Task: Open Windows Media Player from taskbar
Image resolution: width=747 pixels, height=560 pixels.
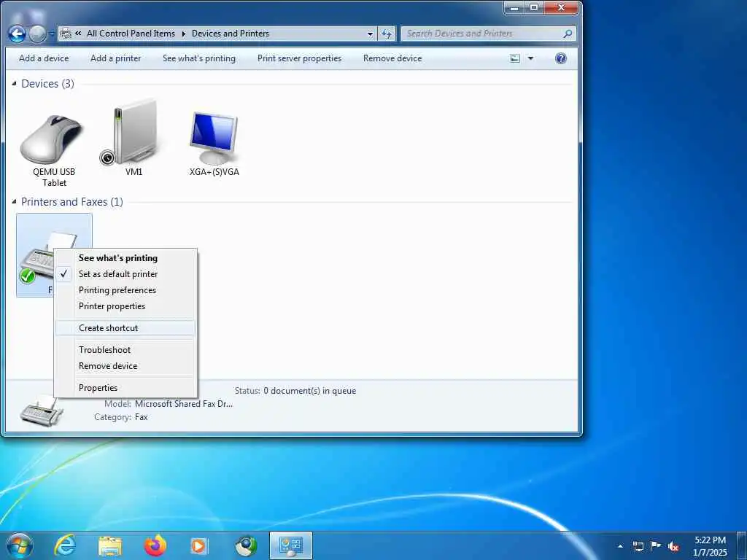Action: [x=199, y=545]
